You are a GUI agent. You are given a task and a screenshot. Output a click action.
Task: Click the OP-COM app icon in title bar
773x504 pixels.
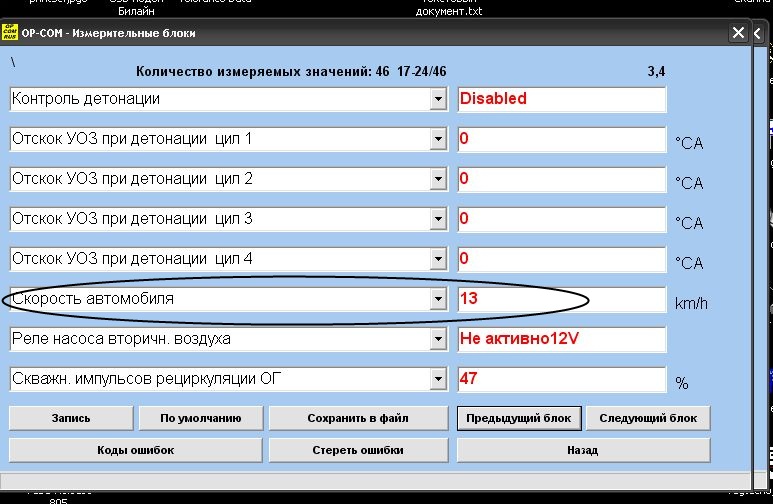9,32
